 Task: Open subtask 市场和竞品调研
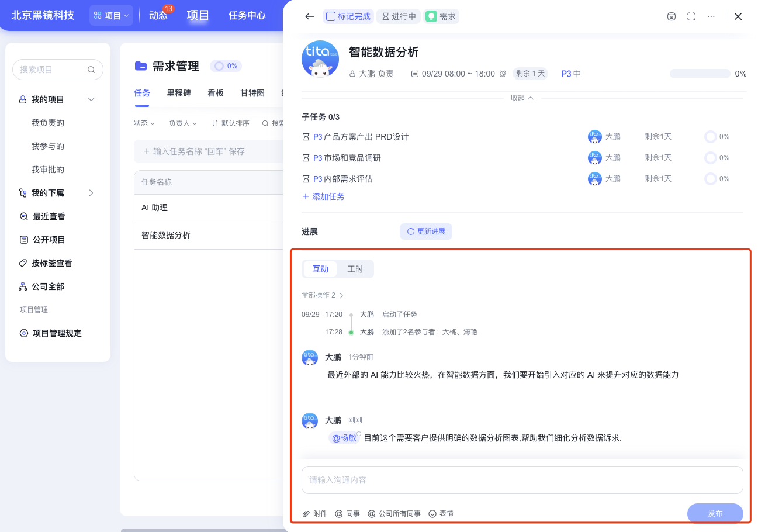[352, 158]
